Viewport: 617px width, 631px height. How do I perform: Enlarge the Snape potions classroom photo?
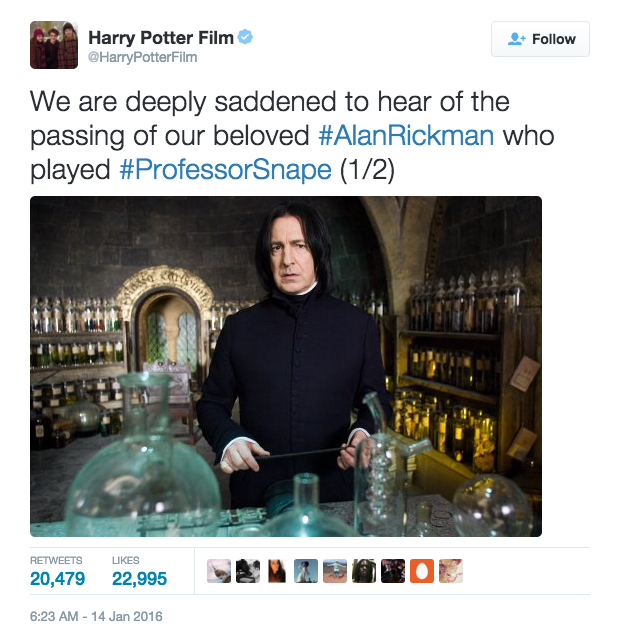(286, 366)
